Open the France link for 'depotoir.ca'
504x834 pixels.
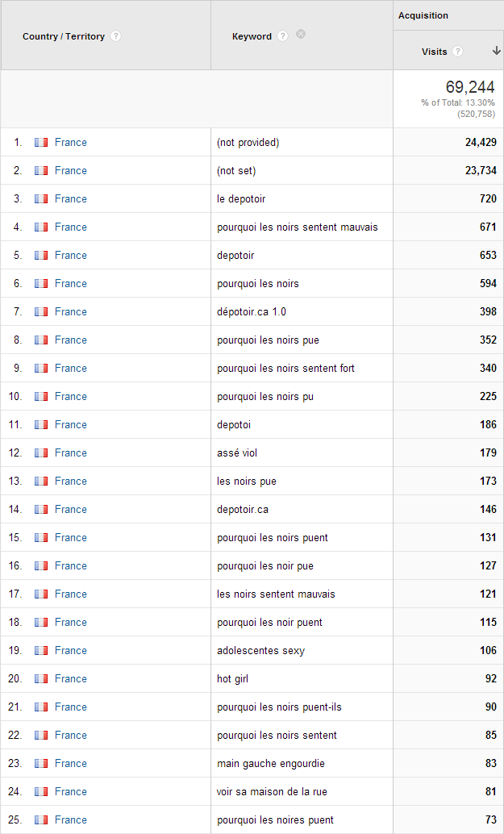coord(71,509)
